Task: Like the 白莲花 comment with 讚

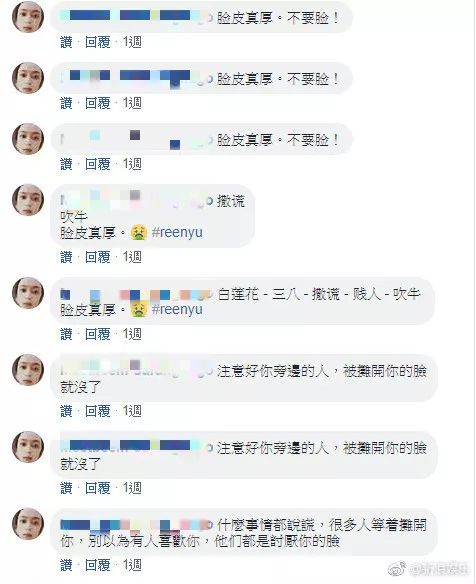Action: click(66, 334)
